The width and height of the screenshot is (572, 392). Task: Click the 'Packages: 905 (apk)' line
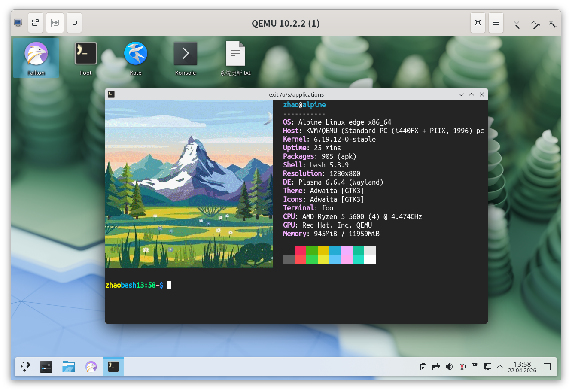[x=319, y=156]
